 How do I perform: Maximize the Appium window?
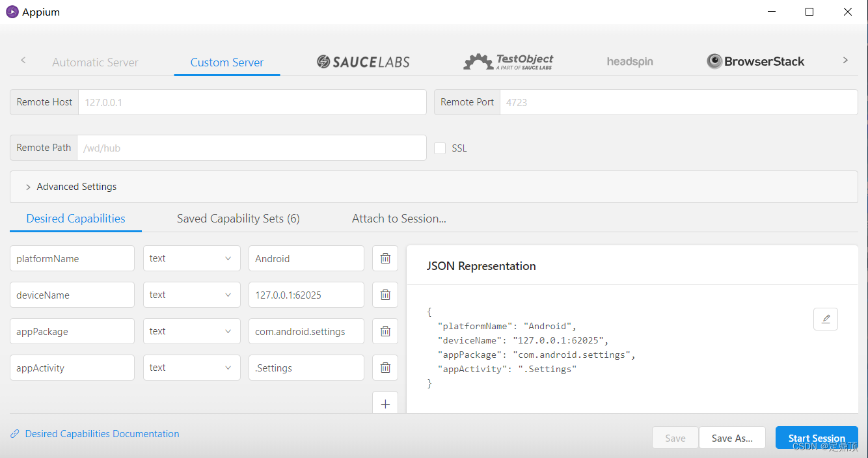click(x=809, y=12)
